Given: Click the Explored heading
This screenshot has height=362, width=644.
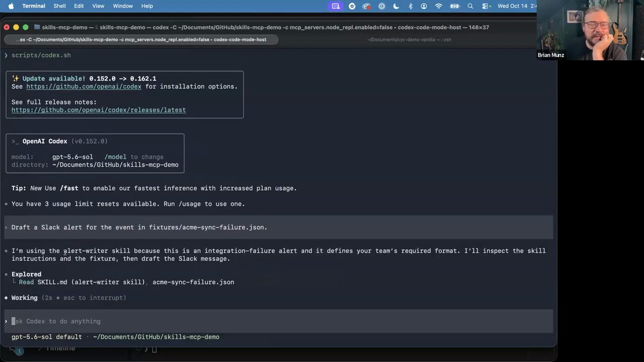Looking at the screenshot, I should click(x=26, y=275).
